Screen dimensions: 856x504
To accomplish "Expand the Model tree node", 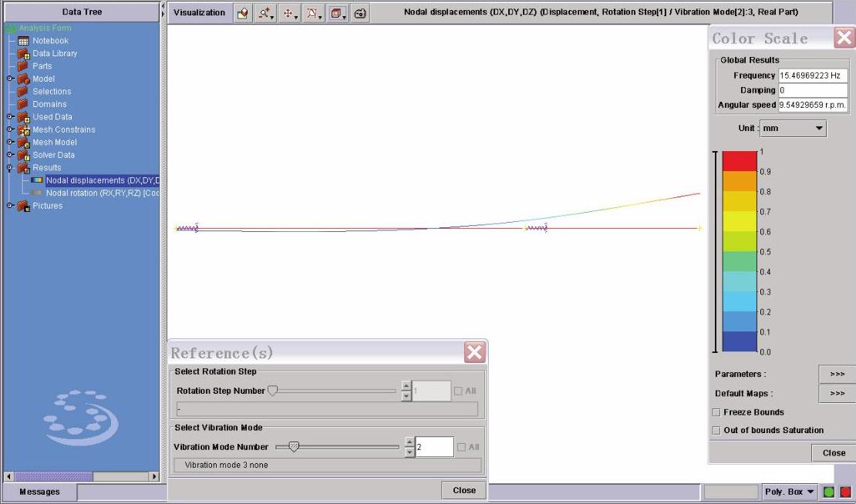I will 10,79.
